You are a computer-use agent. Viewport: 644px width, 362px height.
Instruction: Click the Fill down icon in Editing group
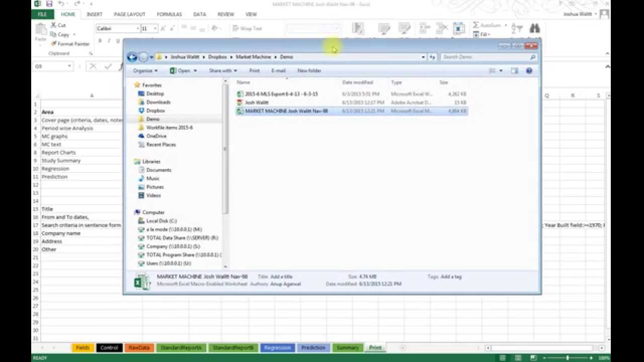tap(475, 34)
